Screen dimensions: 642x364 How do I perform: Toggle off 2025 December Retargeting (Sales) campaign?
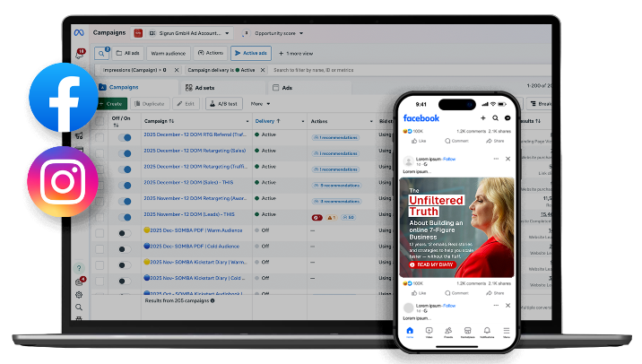[x=125, y=153]
